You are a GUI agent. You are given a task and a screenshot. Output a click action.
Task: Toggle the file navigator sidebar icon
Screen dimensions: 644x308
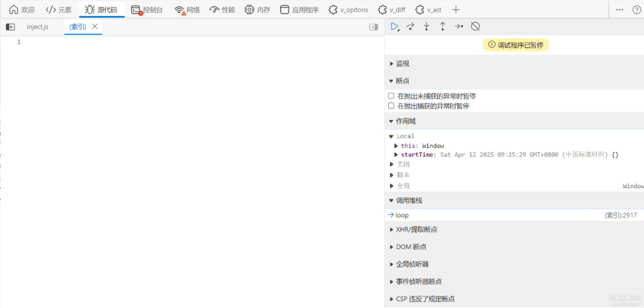[11, 27]
